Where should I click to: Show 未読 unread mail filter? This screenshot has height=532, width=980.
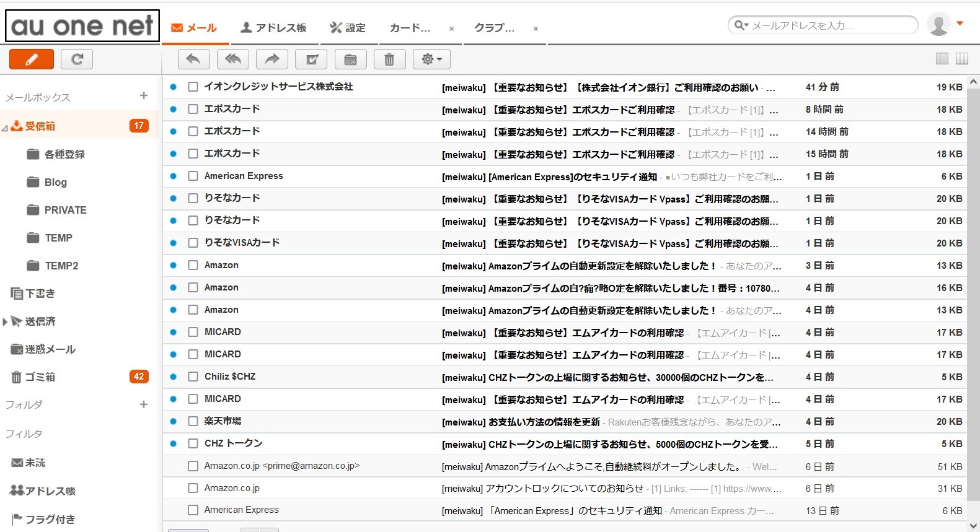(x=35, y=463)
